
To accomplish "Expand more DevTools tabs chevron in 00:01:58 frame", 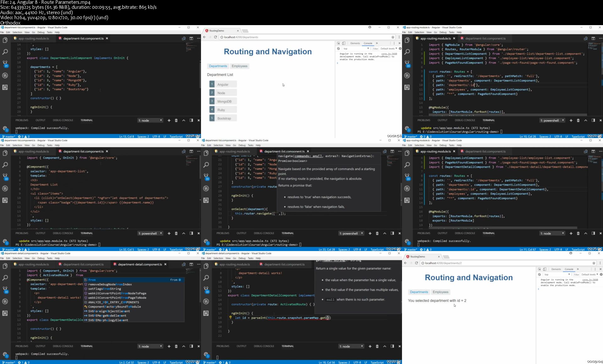I will point(377,43).
